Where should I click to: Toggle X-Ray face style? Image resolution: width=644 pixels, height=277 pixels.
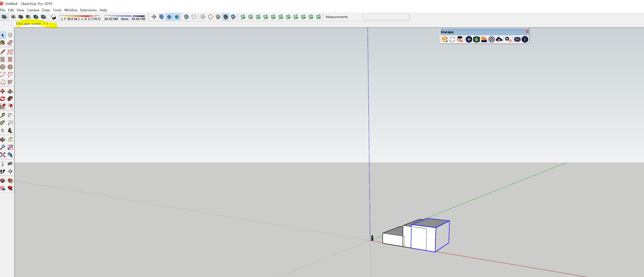pyautogui.click(x=186, y=17)
